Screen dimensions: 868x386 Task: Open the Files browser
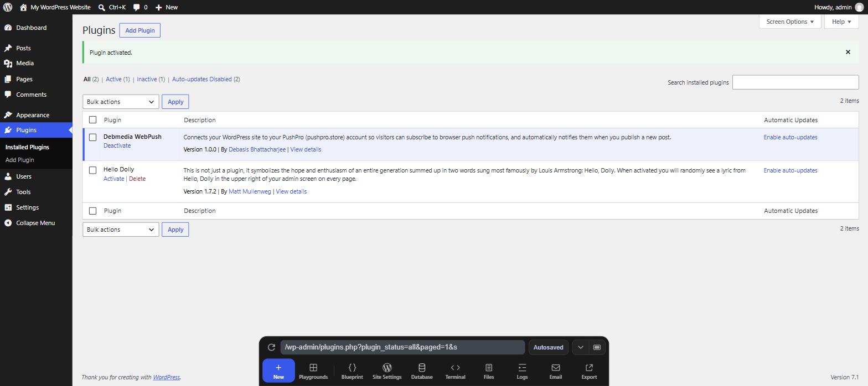pos(489,371)
